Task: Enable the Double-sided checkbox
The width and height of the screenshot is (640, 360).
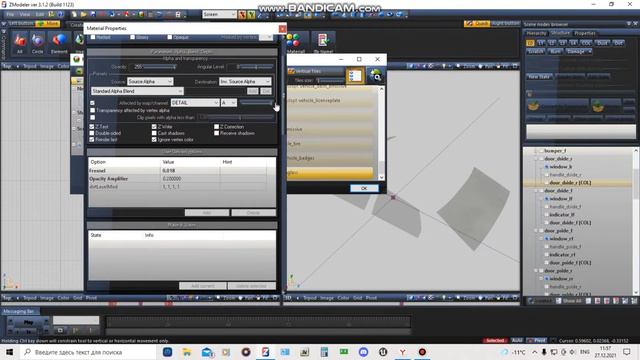Action: (92, 133)
